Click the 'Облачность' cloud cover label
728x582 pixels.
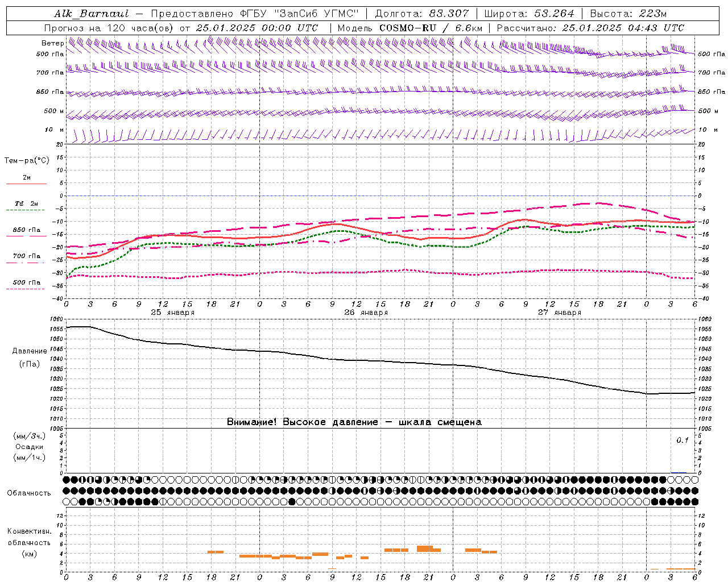(x=29, y=493)
